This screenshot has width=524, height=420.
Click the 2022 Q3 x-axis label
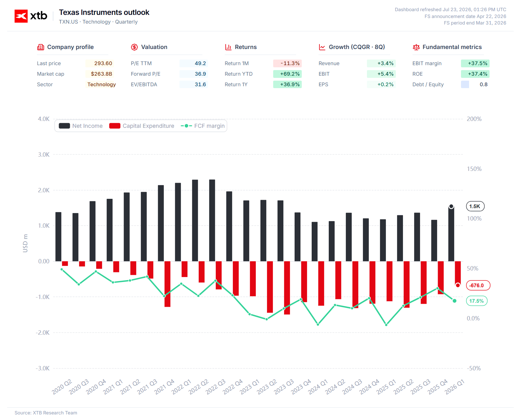point(215,386)
